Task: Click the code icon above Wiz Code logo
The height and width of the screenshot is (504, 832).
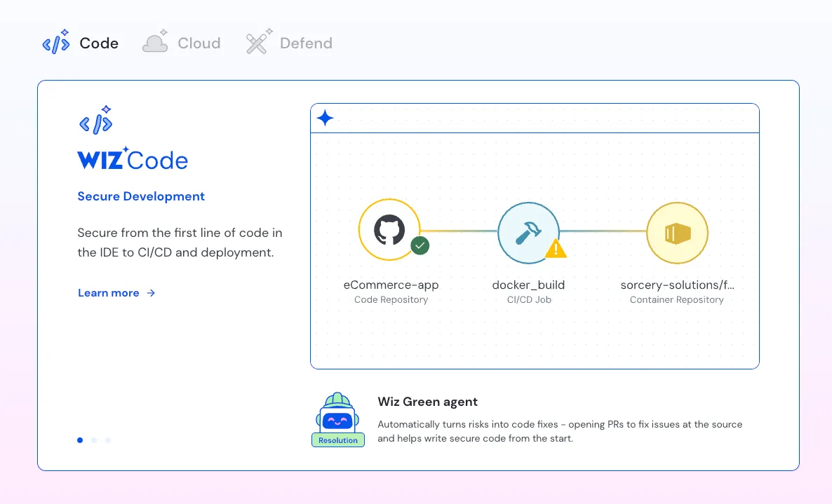Action: coord(96,120)
